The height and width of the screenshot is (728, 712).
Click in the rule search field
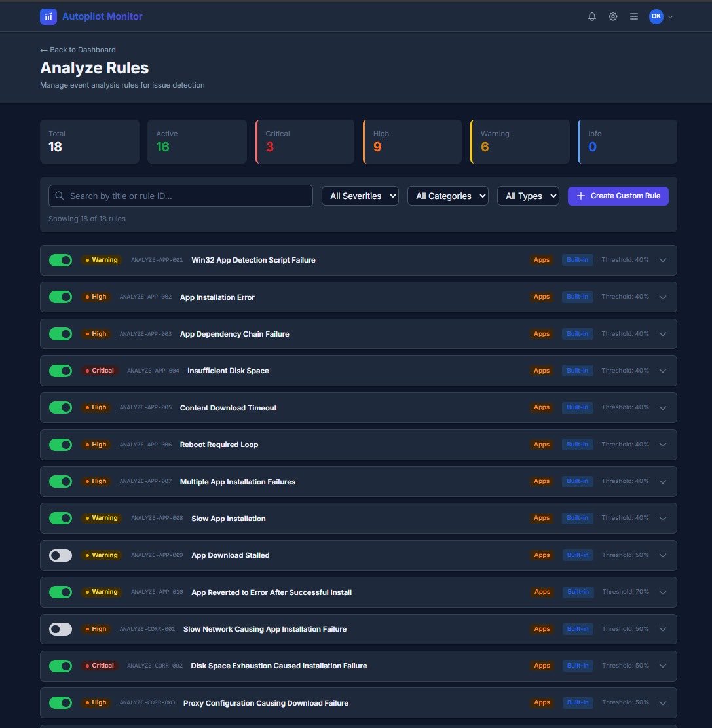pos(180,196)
